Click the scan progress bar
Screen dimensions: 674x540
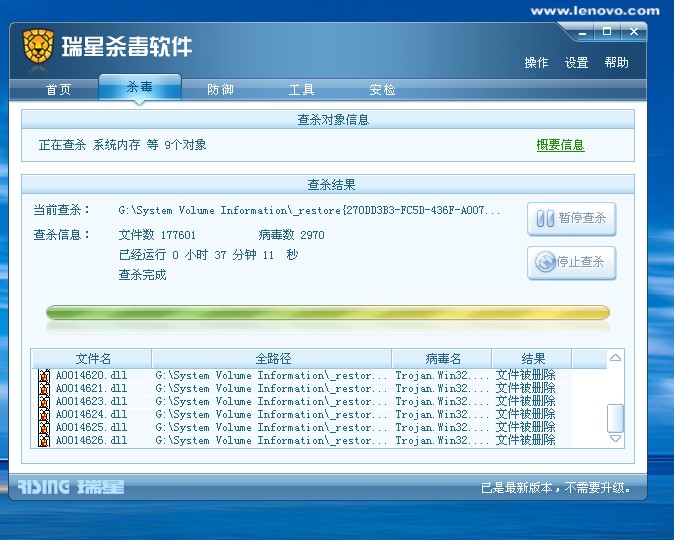[328, 313]
